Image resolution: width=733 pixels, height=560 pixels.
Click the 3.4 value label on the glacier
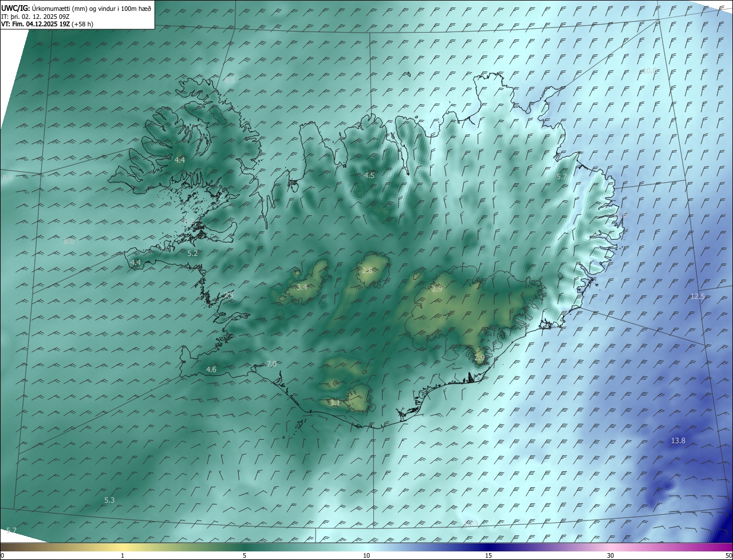(x=302, y=287)
